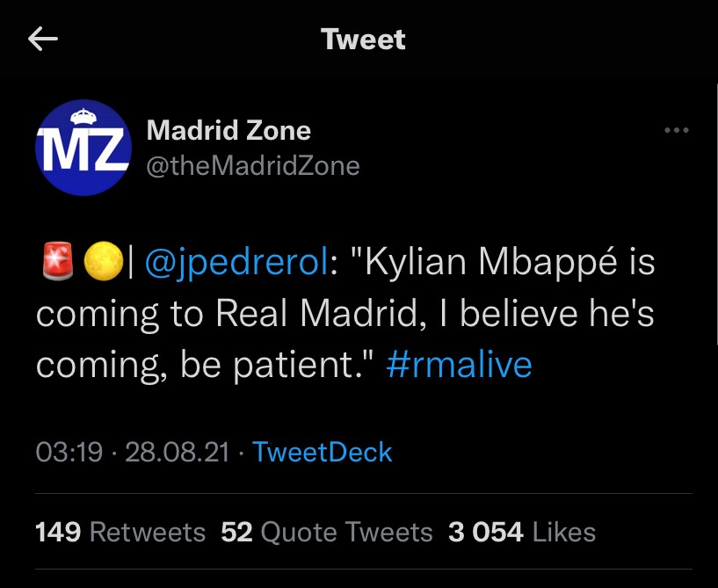Screen dimensions: 718x588
Task: Click the red siren emoji
Action: (x=58, y=264)
